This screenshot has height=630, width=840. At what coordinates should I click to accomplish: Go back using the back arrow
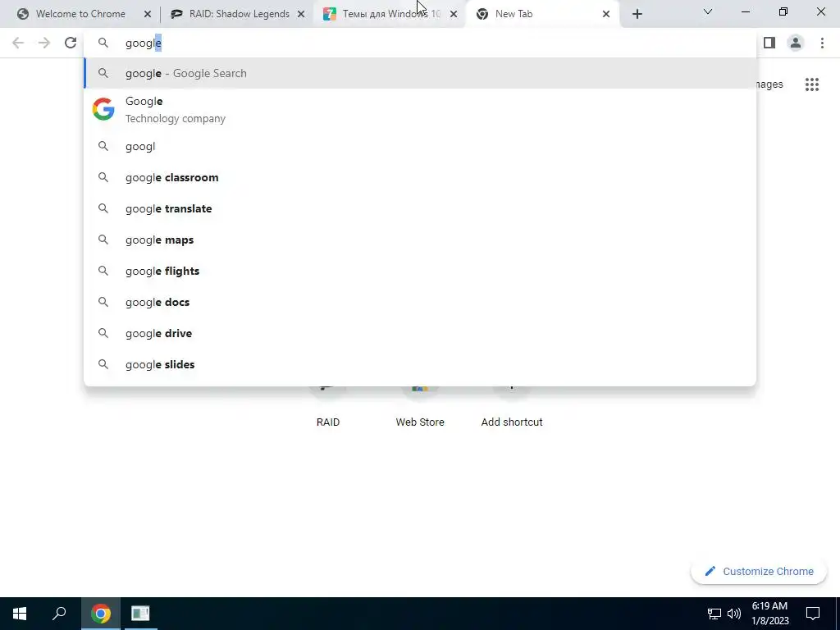[18, 43]
